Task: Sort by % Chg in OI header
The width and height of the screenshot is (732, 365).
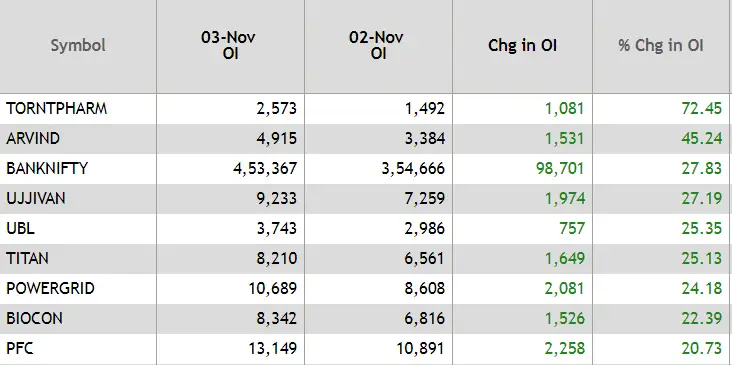Action: tap(661, 46)
